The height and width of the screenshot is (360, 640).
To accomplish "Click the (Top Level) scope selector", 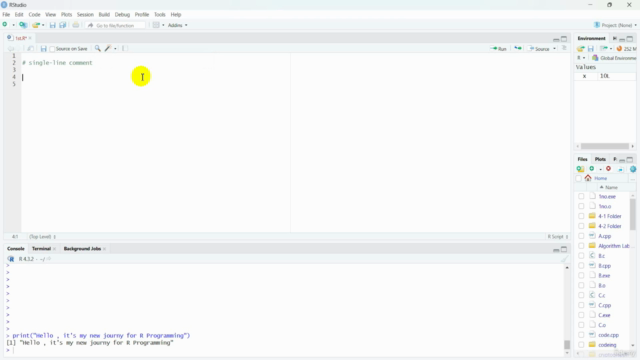I will point(42,237).
